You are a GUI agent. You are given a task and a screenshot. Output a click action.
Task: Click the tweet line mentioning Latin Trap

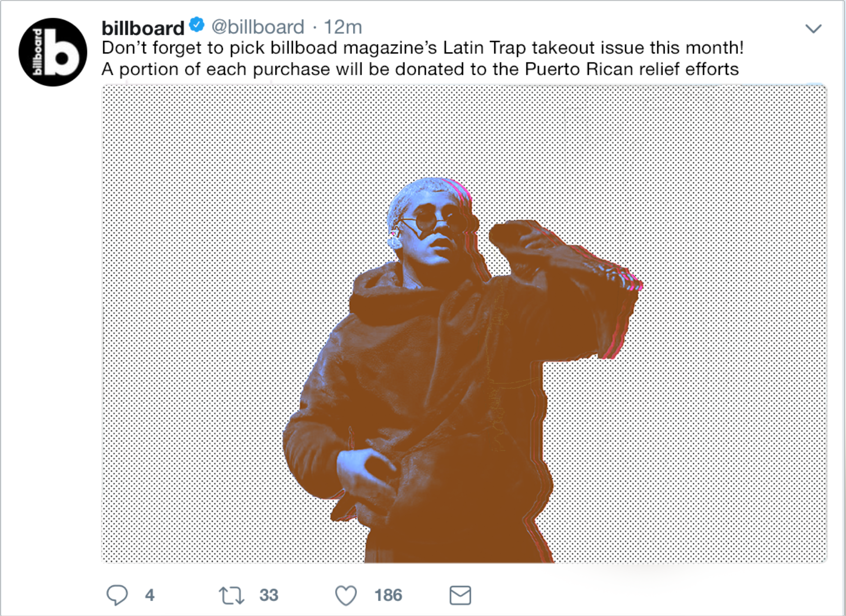[423, 48]
